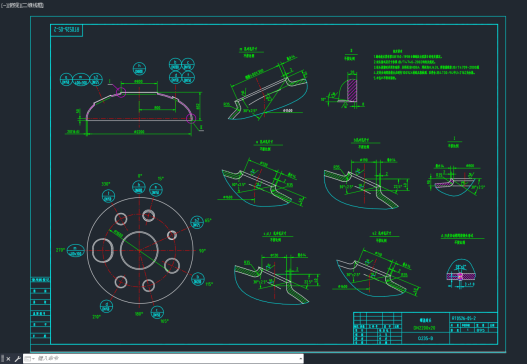Select the 270° angle label
The image size is (527, 364).
click(60, 250)
